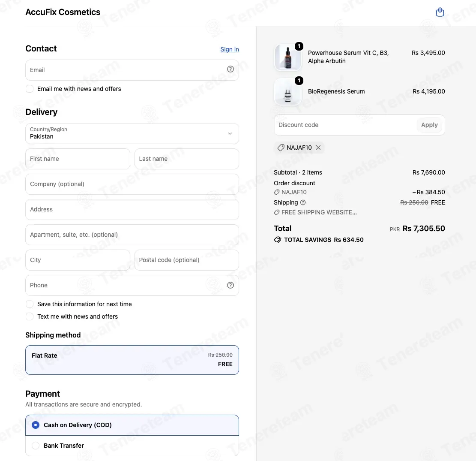Image resolution: width=476 pixels, height=461 pixels.
Task: Click the Email input field
Action: click(132, 70)
